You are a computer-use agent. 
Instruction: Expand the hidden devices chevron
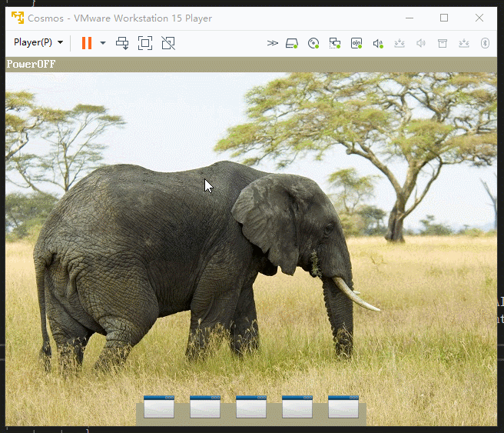click(x=272, y=43)
